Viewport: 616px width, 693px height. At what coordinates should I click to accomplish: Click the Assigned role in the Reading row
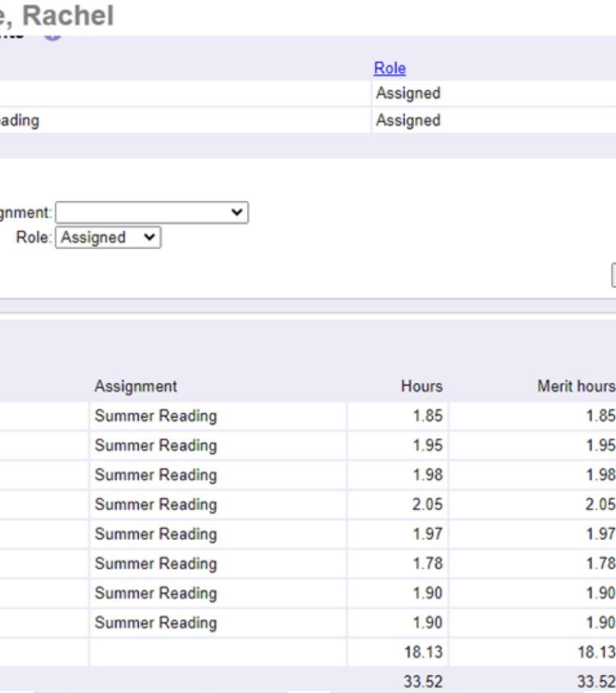[408, 120]
